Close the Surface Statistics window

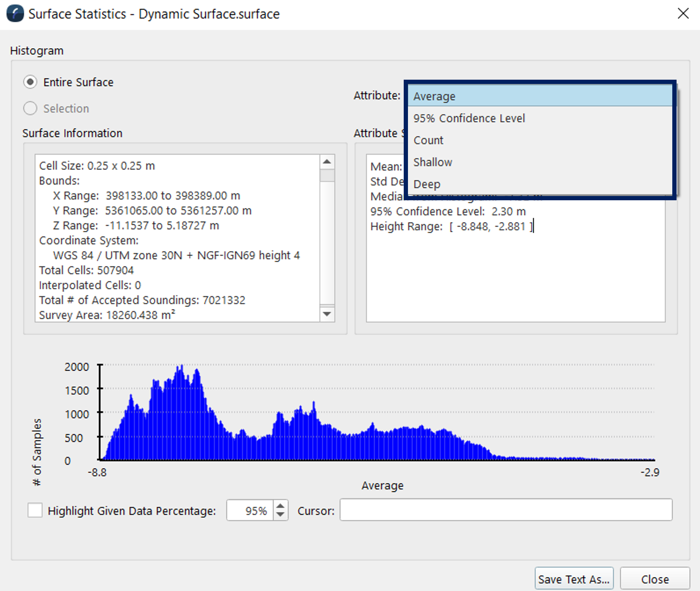(683, 14)
